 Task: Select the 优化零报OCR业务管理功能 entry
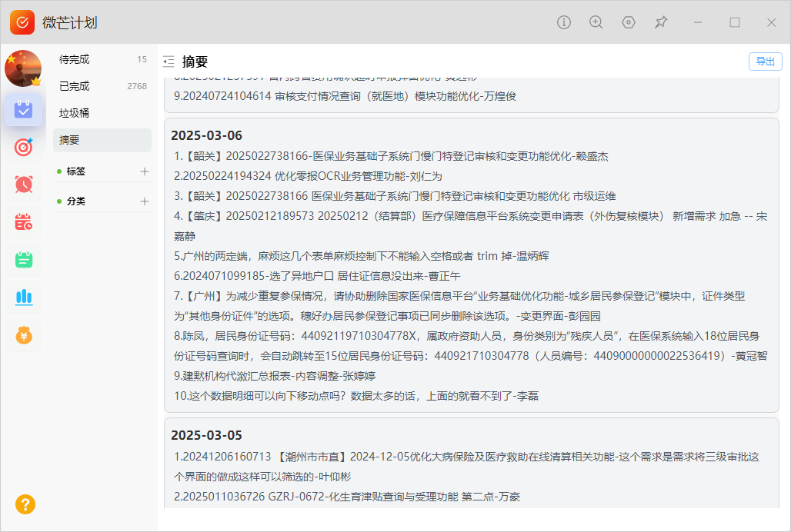click(308, 176)
